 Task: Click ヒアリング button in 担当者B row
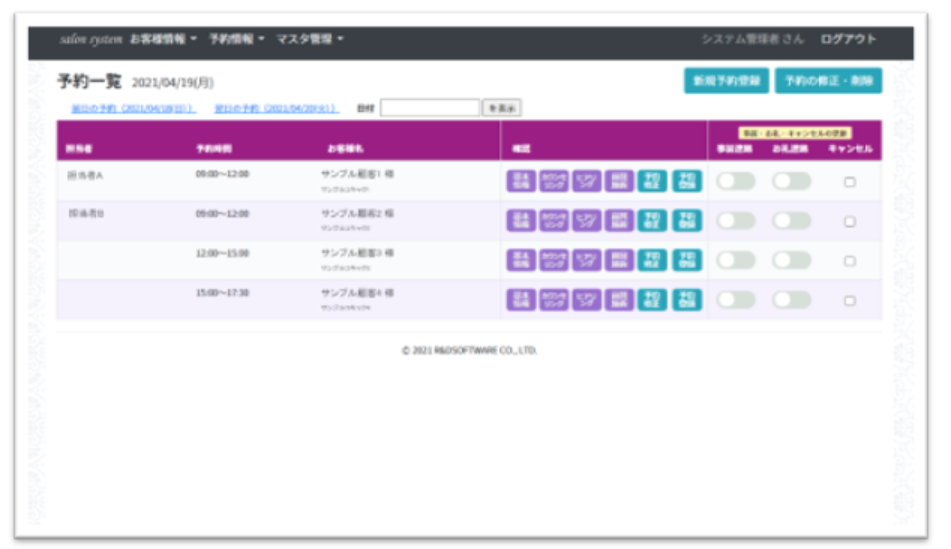587,221
